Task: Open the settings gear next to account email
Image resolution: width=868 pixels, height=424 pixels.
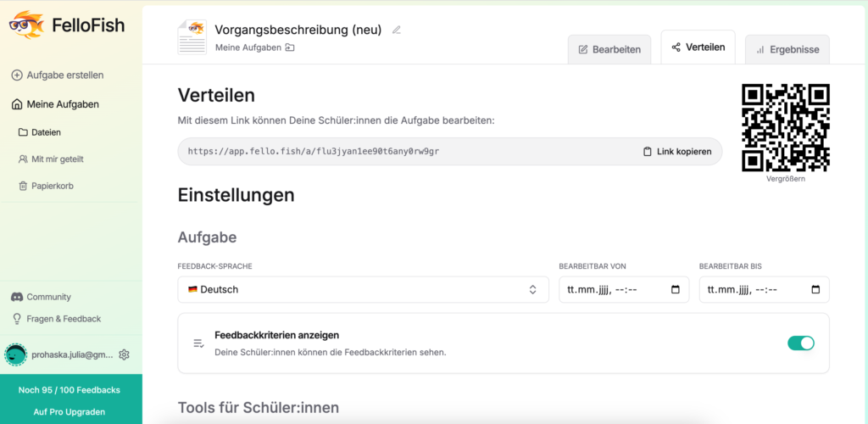Action: (124, 354)
